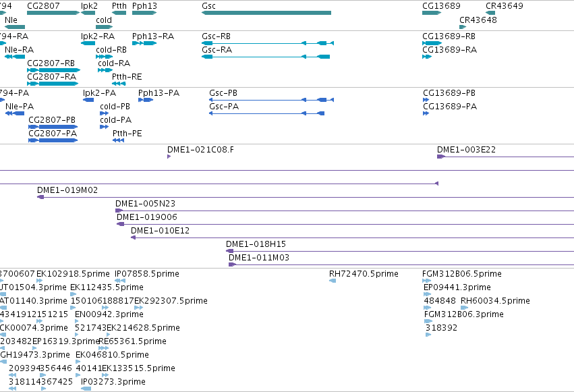Viewport: 574px width, 392px height.
Task: Click the Ipk2-RA transcript label
Action: click(98, 36)
